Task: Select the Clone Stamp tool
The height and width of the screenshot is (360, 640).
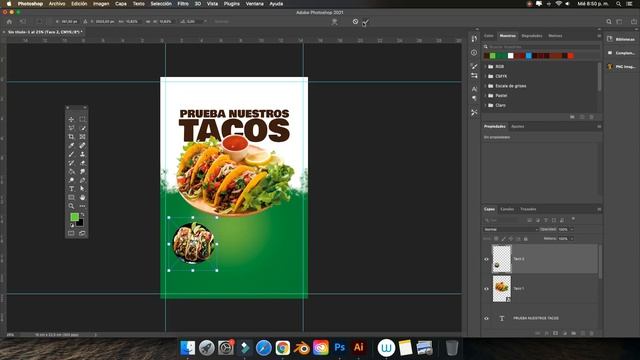Action: [x=82, y=154]
